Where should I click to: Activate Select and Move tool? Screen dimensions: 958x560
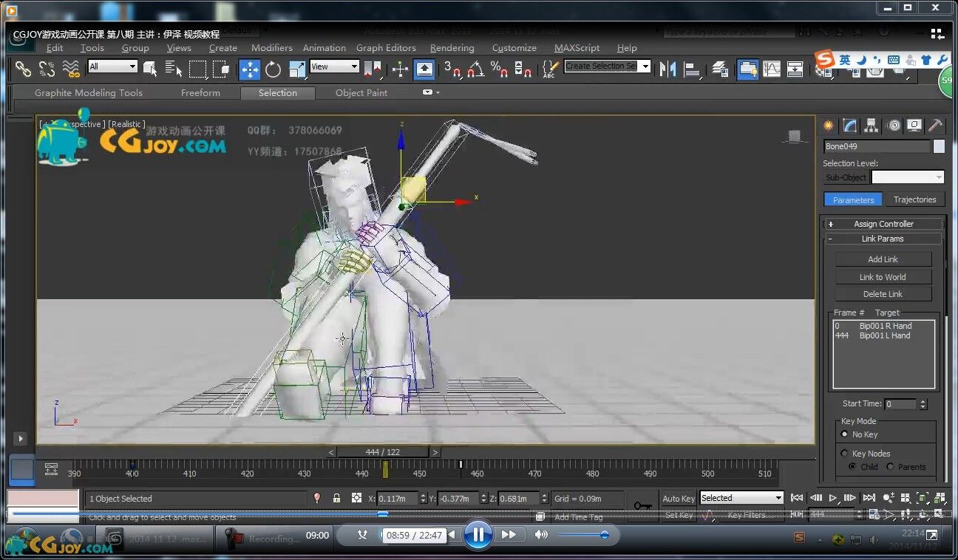coord(249,69)
